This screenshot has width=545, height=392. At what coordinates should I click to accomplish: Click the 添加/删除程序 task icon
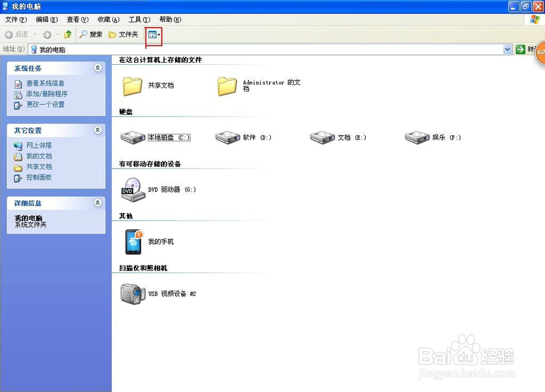18,94
